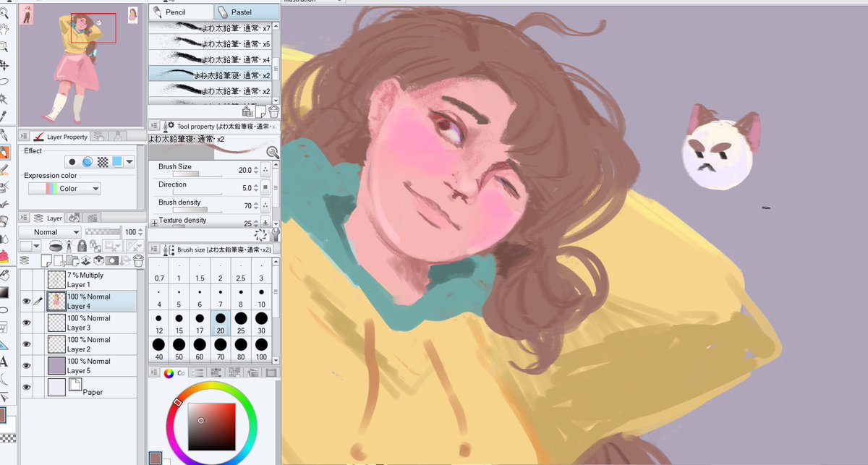Select the Hand move tool
This screenshot has width=868, height=465.
(4, 30)
